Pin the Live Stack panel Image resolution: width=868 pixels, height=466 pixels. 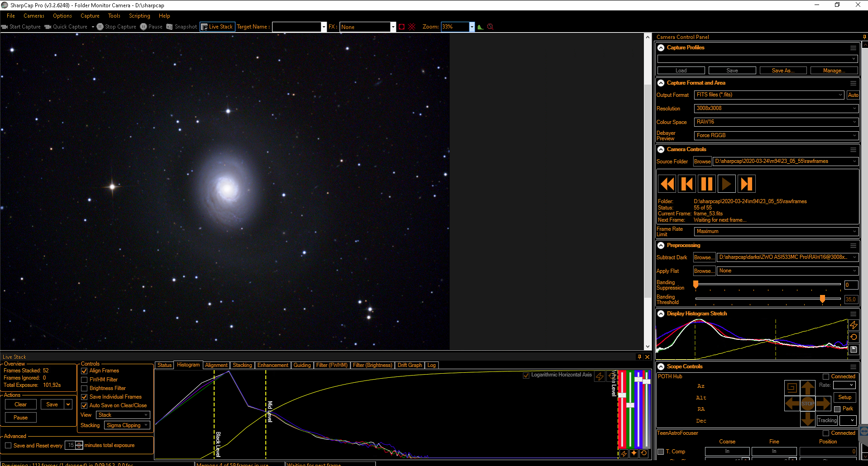coord(639,357)
